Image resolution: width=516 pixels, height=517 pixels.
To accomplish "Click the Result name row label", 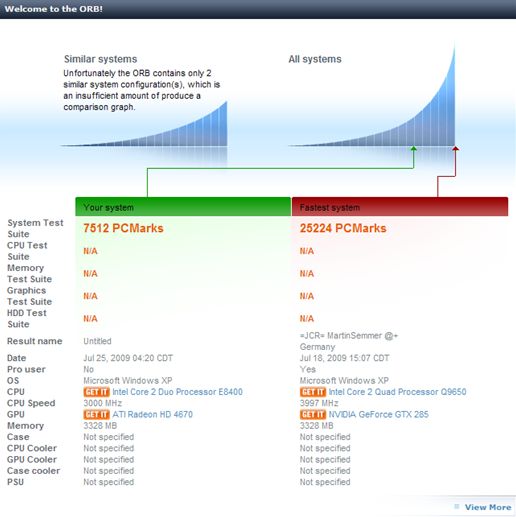I will point(35,341).
